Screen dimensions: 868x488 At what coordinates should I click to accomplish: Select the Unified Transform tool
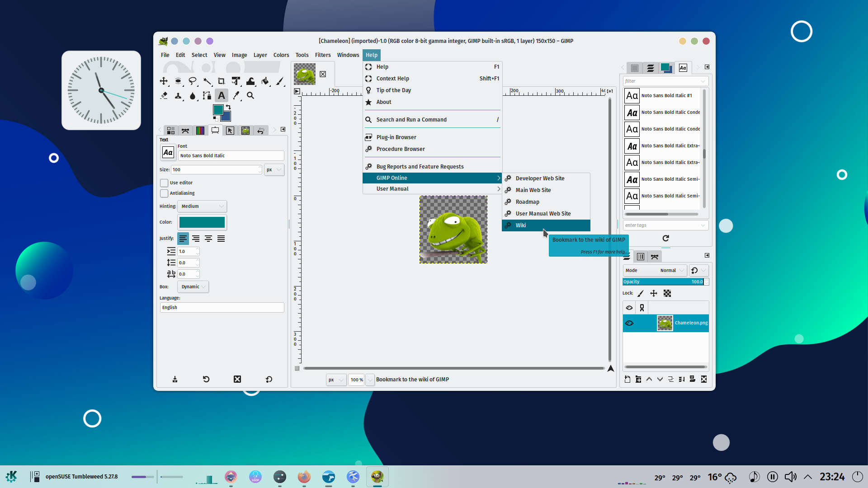point(236,81)
